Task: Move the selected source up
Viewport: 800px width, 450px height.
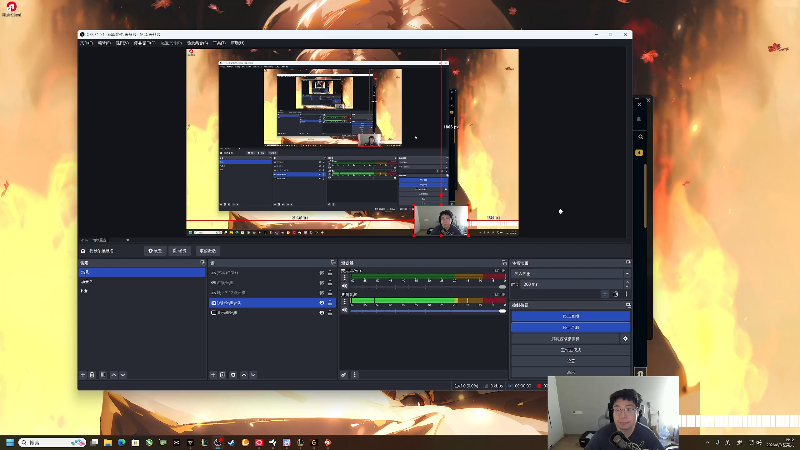Action: tap(244, 375)
